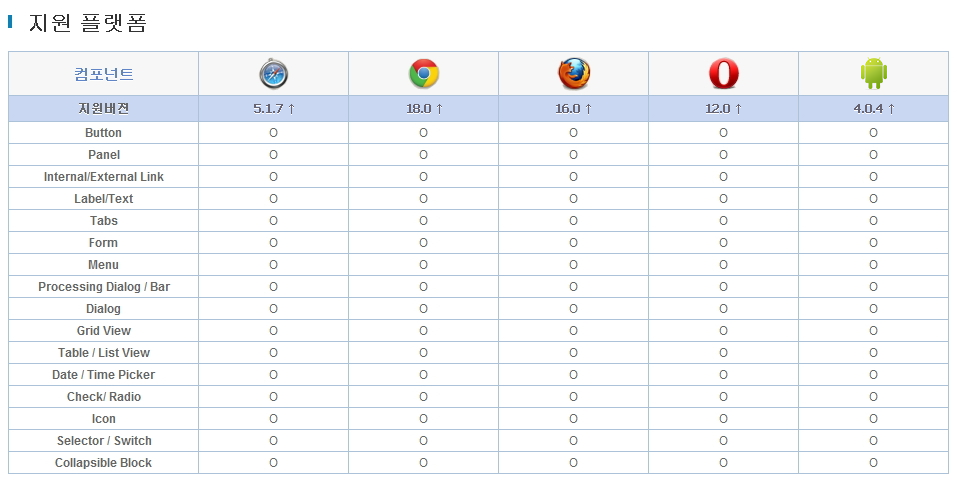Click Chrome version 18.0 cell

423,109
